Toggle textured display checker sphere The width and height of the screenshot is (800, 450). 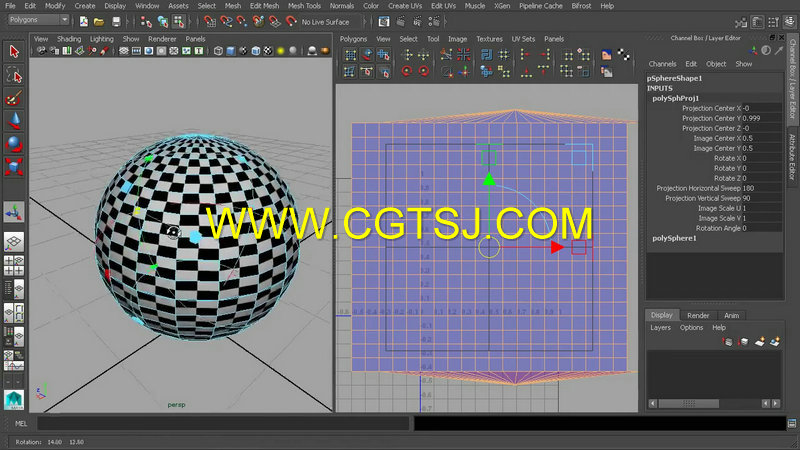pos(268,51)
